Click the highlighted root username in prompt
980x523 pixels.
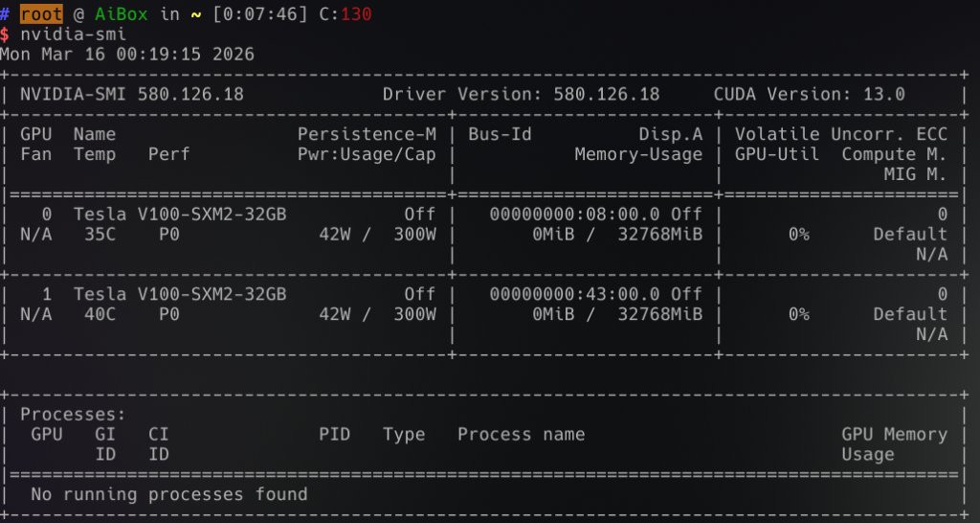(x=41, y=14)
